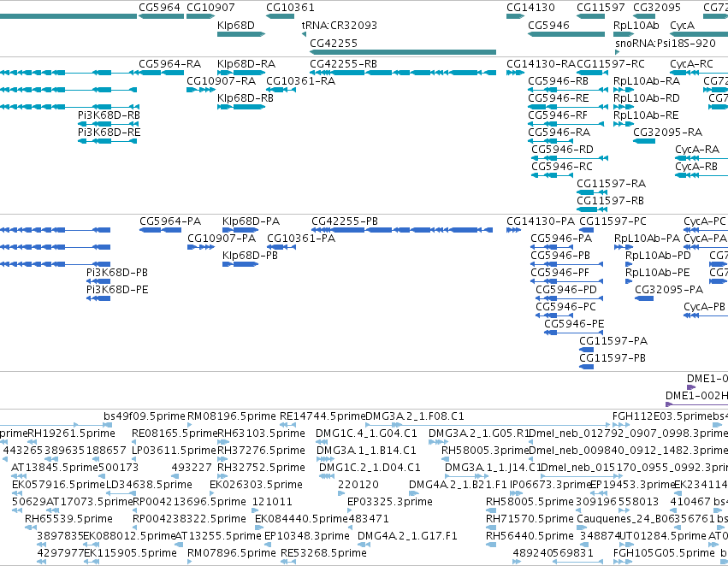
Task: Click the CG42255-PB protein label
Action: pyautogui.click(x=345, y=221)
